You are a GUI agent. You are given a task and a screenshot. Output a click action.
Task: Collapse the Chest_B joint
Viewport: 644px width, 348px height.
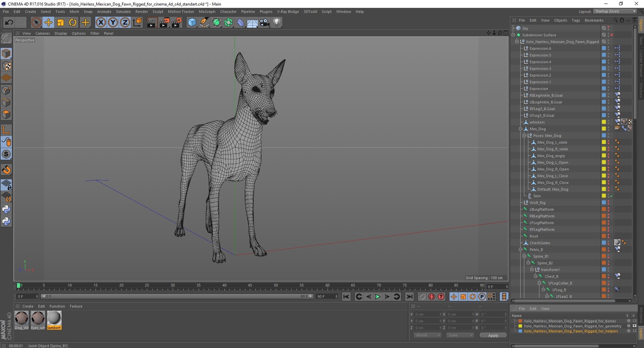(x=536, y=276)
